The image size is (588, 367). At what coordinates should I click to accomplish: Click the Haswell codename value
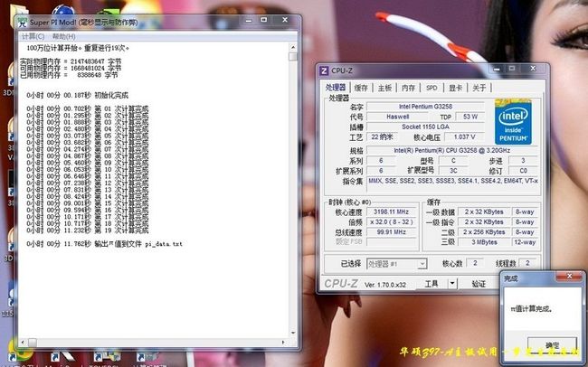(x=397, y=117)
